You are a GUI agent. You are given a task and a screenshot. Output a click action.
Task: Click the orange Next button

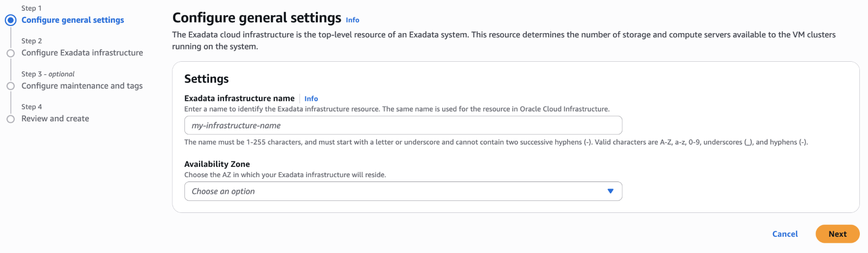tap(837, 234)
